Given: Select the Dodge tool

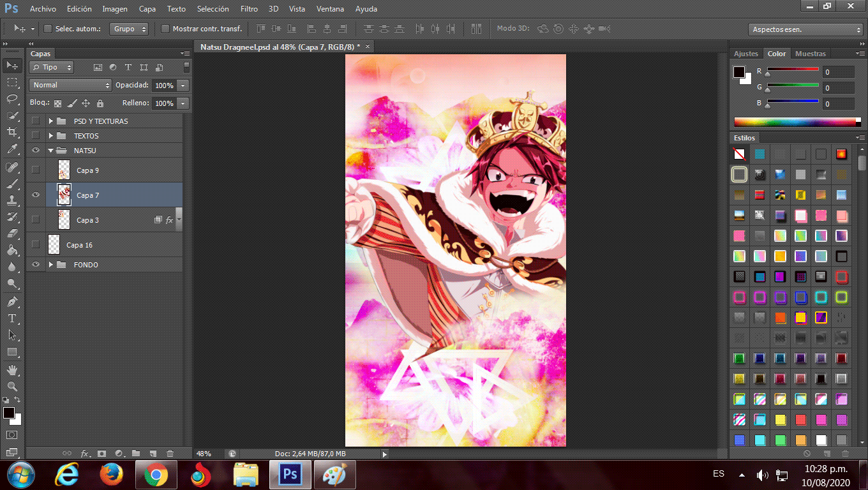Looking at the screenshot, I should (11, 283).
